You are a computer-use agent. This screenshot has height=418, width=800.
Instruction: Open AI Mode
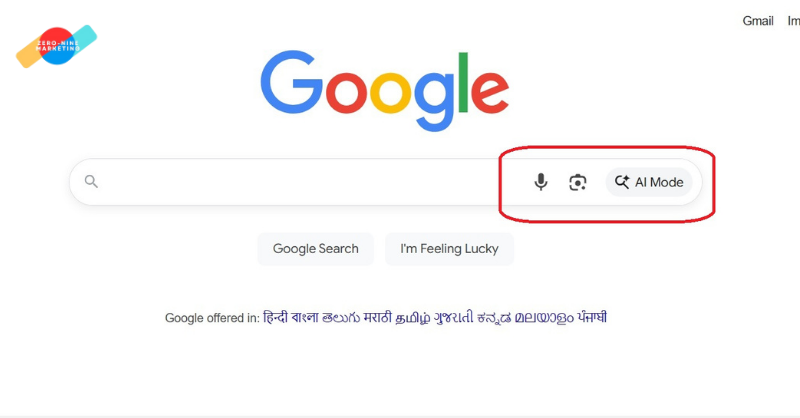(649, 182)
